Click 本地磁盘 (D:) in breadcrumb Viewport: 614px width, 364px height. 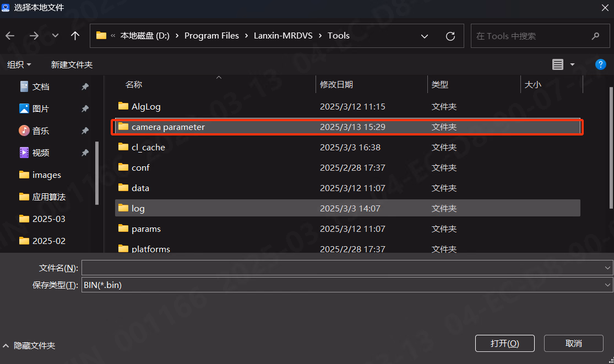click(x=145, y=36)
